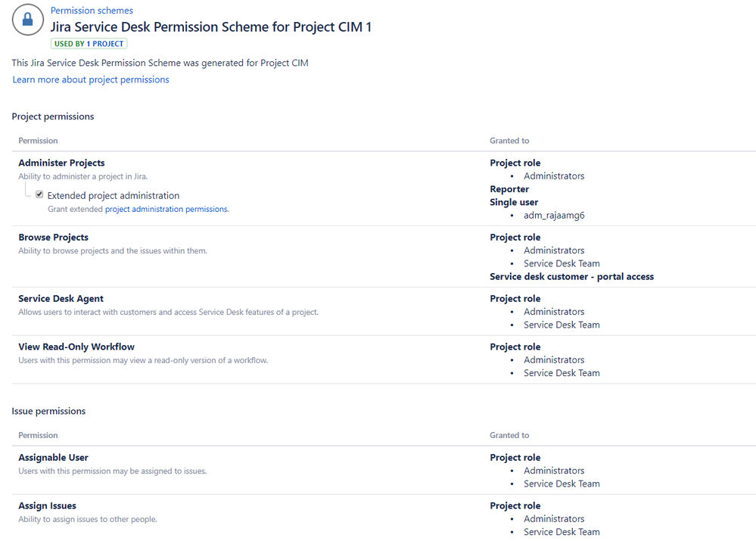Click Project role label in Administer Projects row
Image resolution: width=756 pixels, height=541 pixels.
point(515,163)
